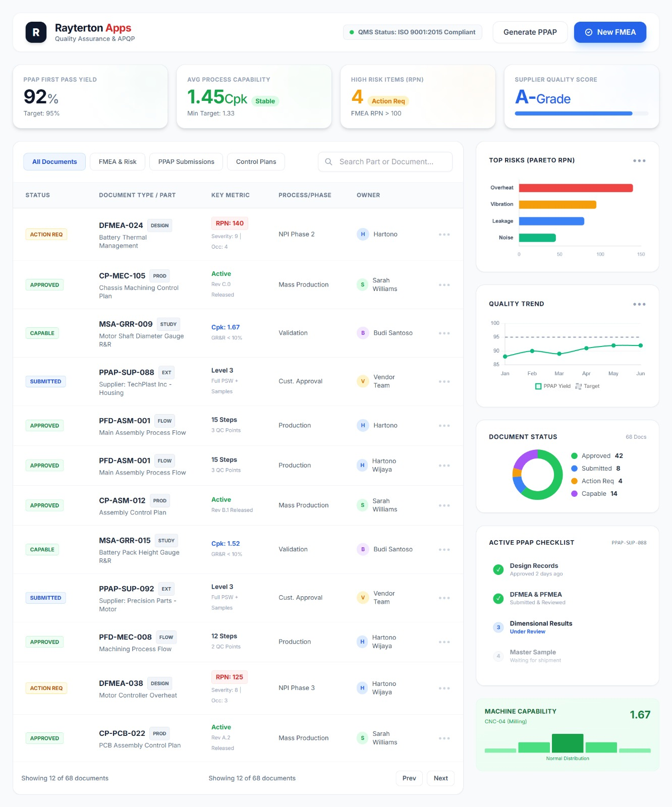
Task: Click the Master Sample step 4 icon
Action: tap(498, 656)
